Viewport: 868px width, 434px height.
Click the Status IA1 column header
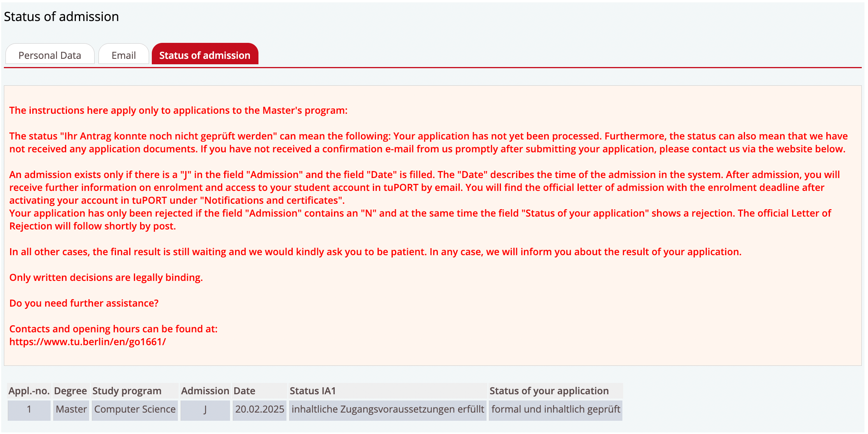point(388,391)
